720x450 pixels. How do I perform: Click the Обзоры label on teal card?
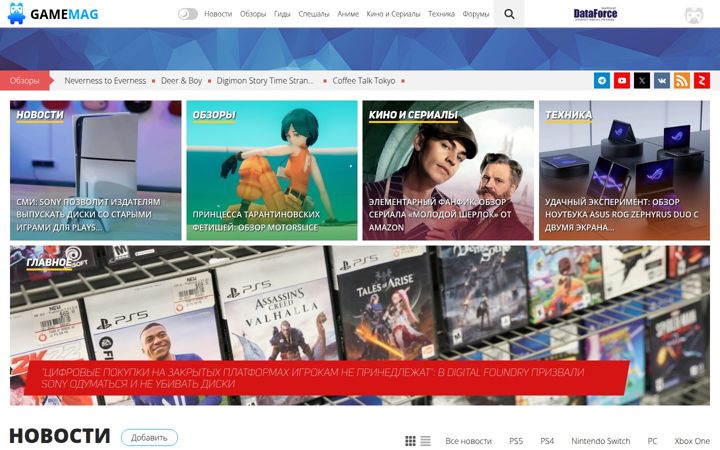[214, 115]
